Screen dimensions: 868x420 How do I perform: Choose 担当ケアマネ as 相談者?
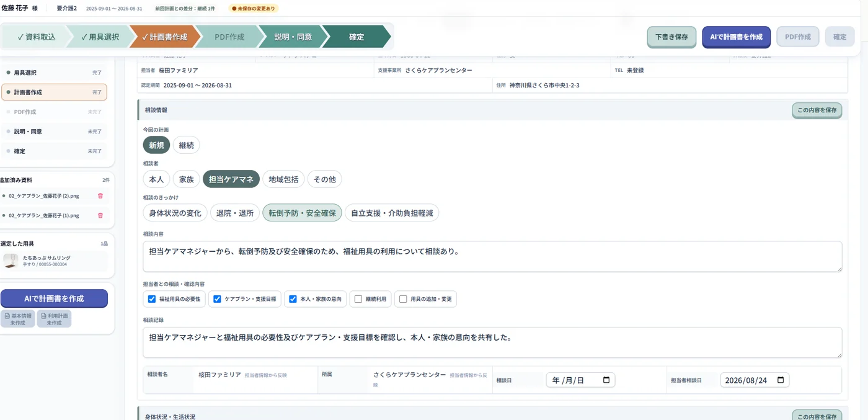coord(231,179)
